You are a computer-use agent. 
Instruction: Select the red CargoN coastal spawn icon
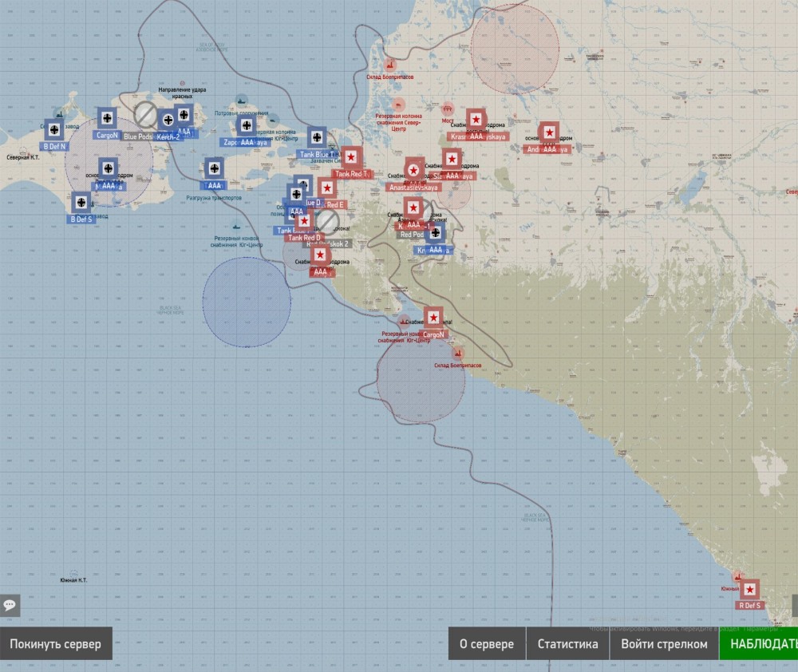433,318
